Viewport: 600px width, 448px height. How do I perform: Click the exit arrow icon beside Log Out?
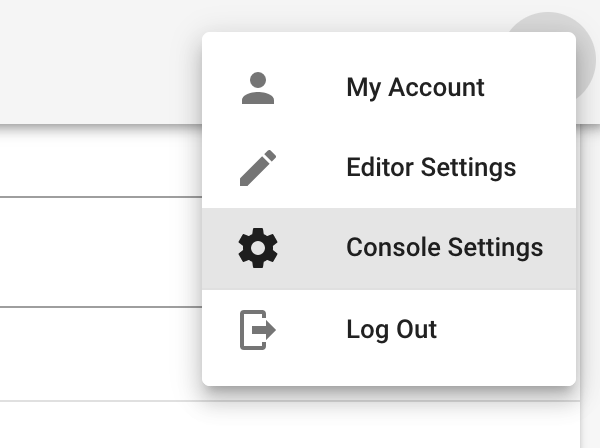tap(258, 330)
